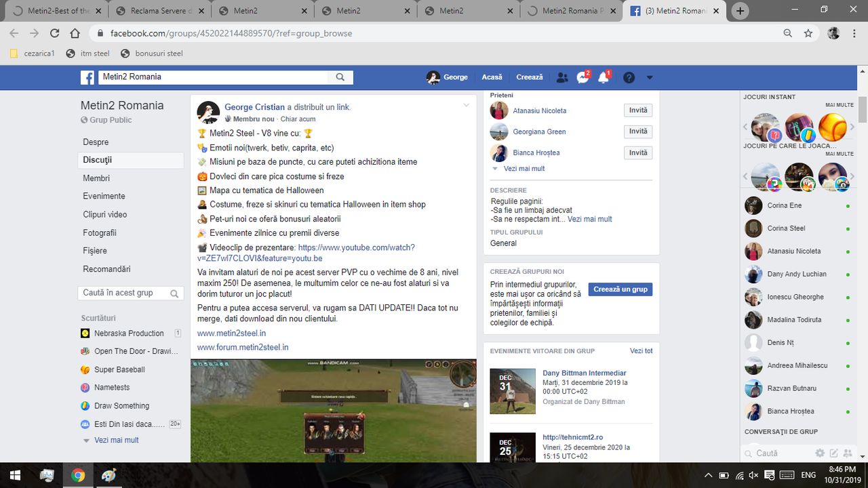This screenshot has width=868, height=488.
Task: Open a new Chrome tab
Action: click(740, 11)
